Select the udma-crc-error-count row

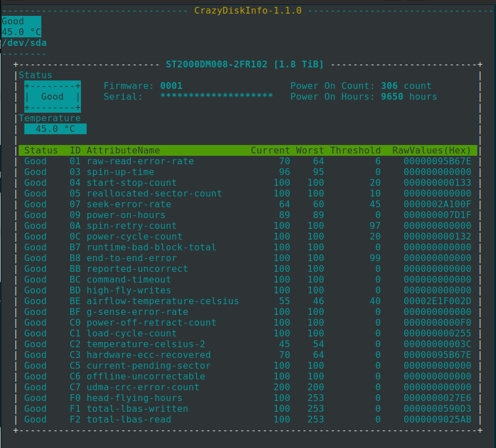(x=247, y=387)
